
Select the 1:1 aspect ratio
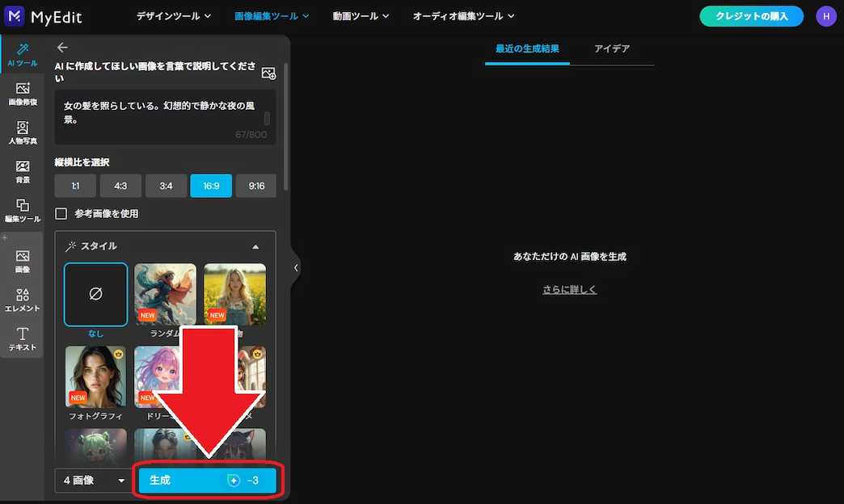(75, 186)
